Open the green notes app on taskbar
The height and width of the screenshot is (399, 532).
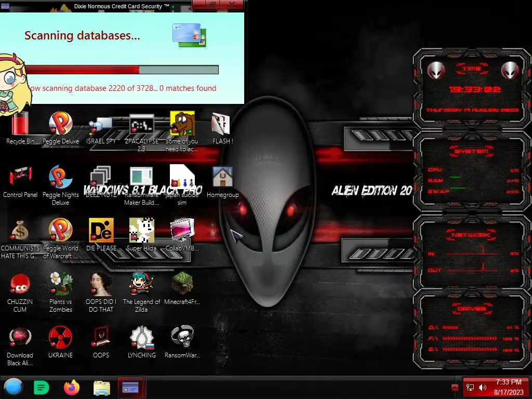[42, 388]
